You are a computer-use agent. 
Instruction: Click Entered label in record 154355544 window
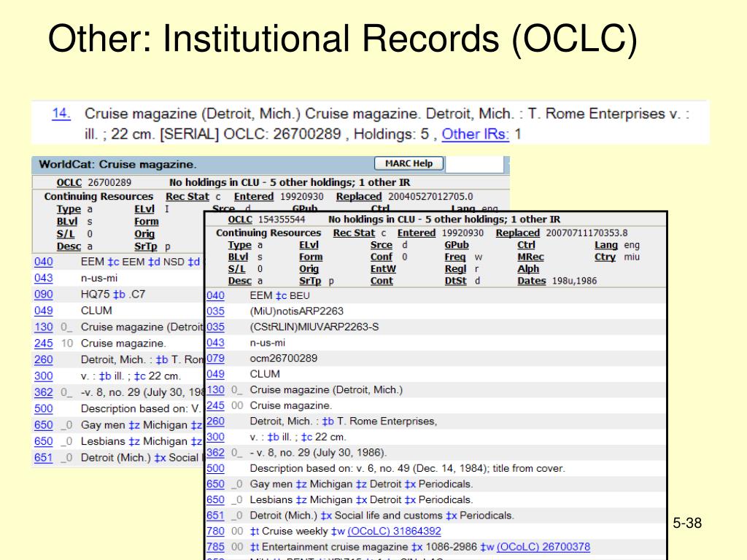click(x=417, y=233)
